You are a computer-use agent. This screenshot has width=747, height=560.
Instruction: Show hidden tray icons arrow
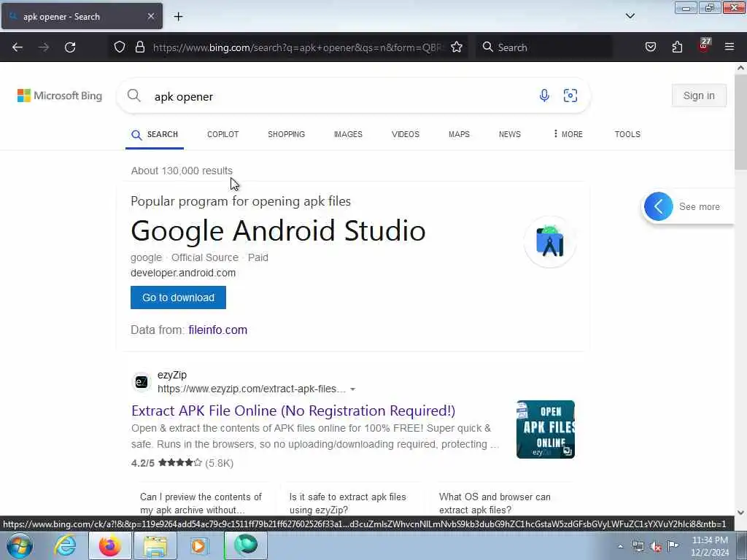tap(620, 547)
